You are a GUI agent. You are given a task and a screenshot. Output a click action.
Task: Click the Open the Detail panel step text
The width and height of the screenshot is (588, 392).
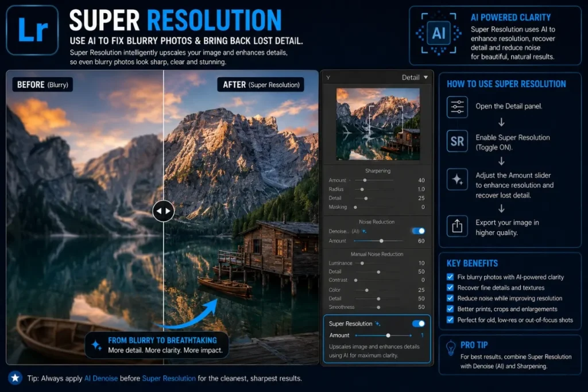point(509,106)
